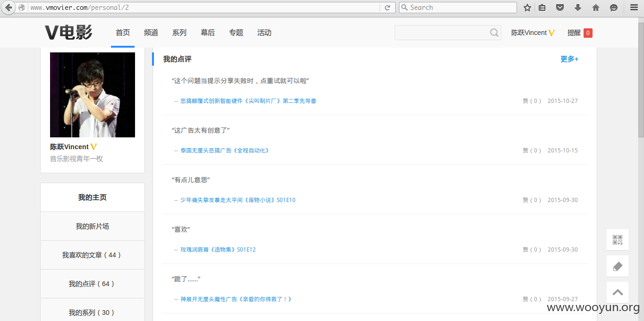Open link 泰国无厘头恶搞广告《全程自动化》
The width and height of the screenshot is (644, 321).
pos(225,151)
